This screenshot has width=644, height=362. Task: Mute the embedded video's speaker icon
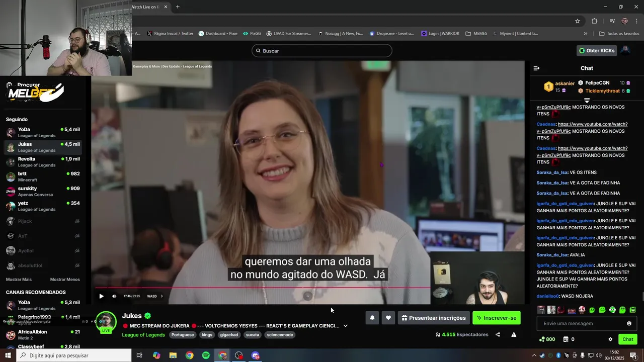(114, 296)
